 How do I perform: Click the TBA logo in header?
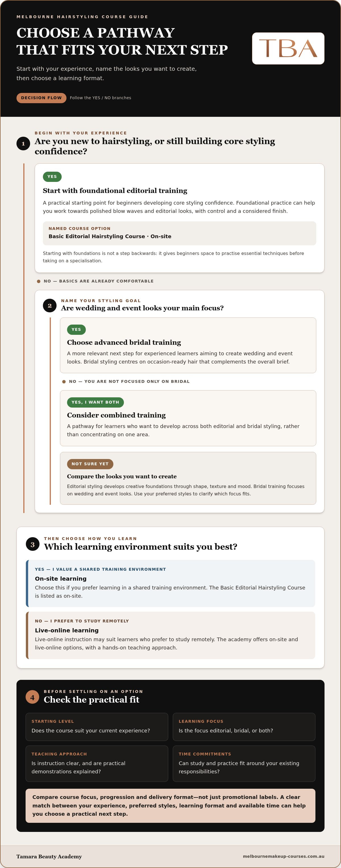pyautogui.click(x=288, y=48)
